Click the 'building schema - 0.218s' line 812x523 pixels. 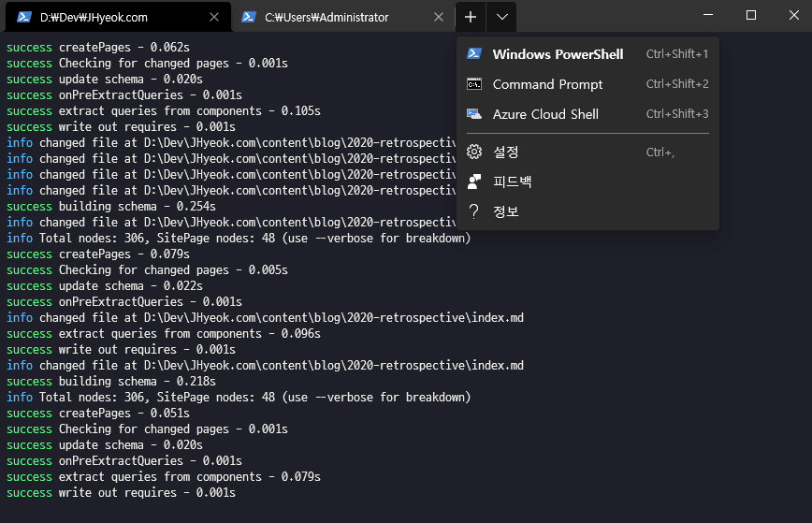coord(111,381)
